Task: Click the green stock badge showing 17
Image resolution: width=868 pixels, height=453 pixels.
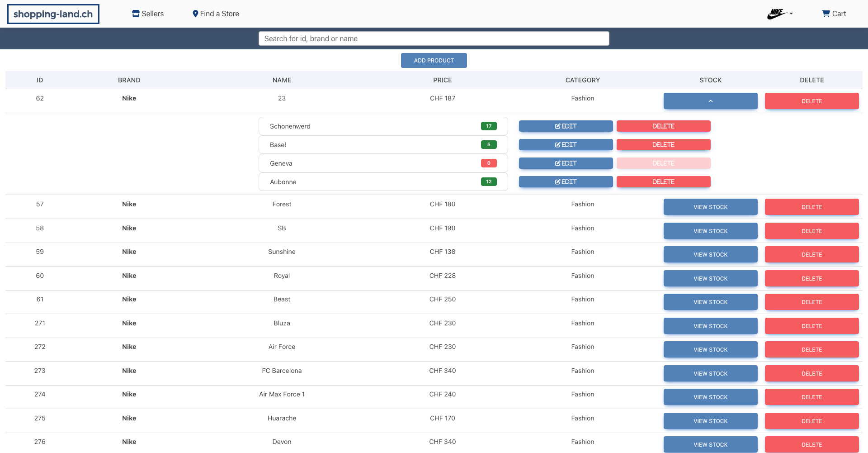Action: [488, 126]
